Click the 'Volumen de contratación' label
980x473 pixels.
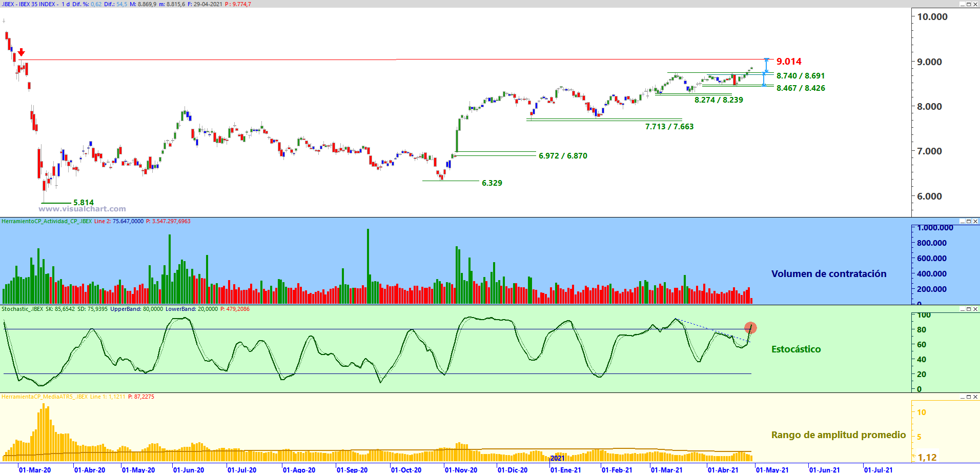pyautogui.click(x=829, y=274)
